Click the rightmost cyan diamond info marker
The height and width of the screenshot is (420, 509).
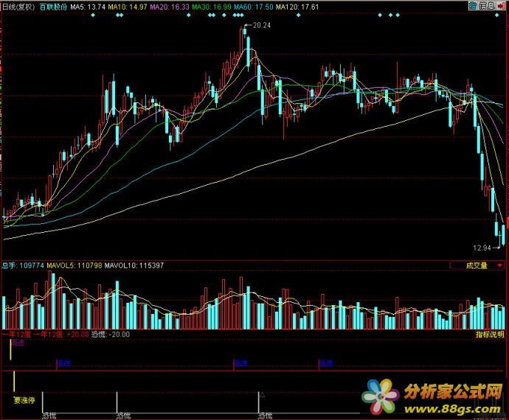coord(496,15)
